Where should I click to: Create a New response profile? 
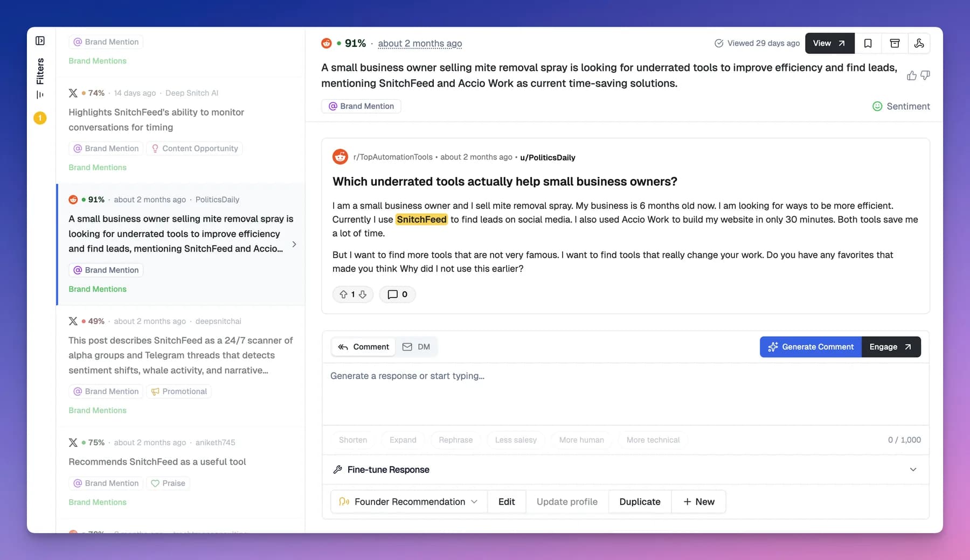[698, 502]
